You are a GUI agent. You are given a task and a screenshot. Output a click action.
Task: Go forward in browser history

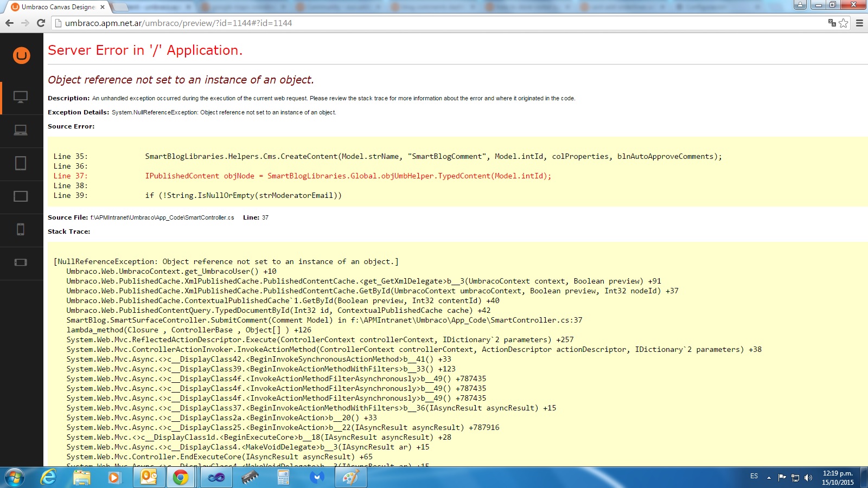pos(25,23)
